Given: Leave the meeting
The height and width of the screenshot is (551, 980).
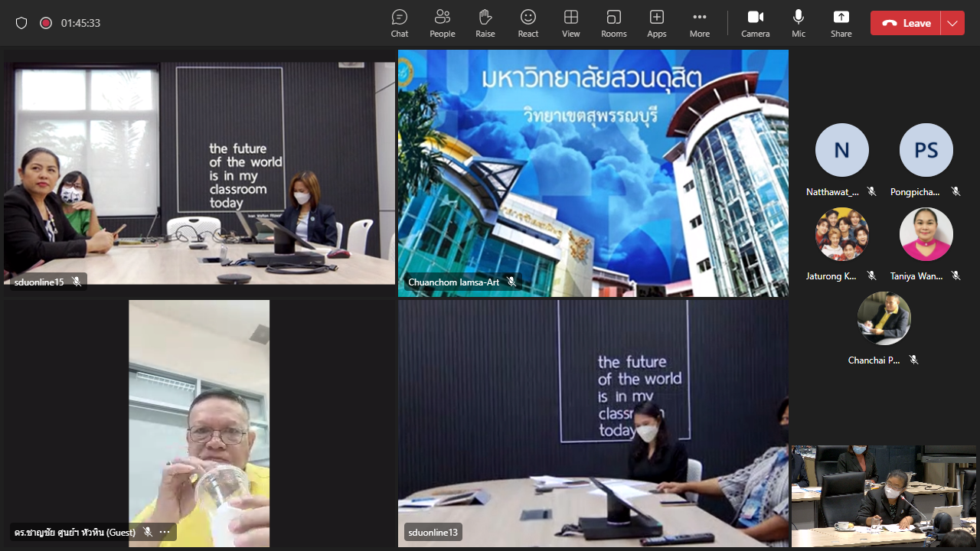Looking at the screenshot, I should click(906, 23).
